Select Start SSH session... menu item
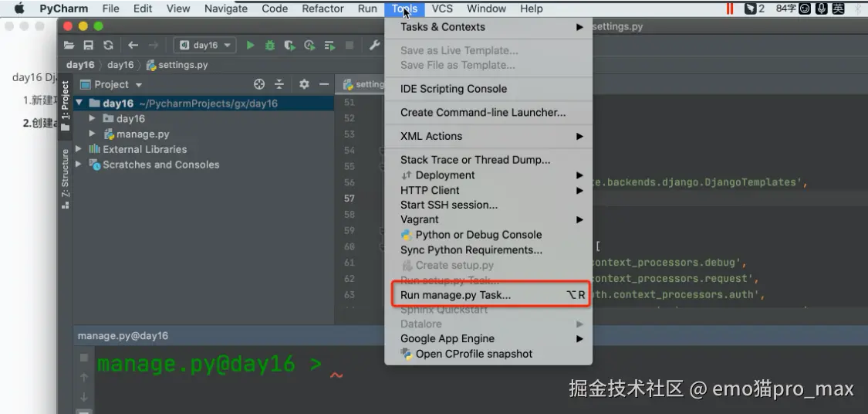The image size is (868, 414). (488, 205)
